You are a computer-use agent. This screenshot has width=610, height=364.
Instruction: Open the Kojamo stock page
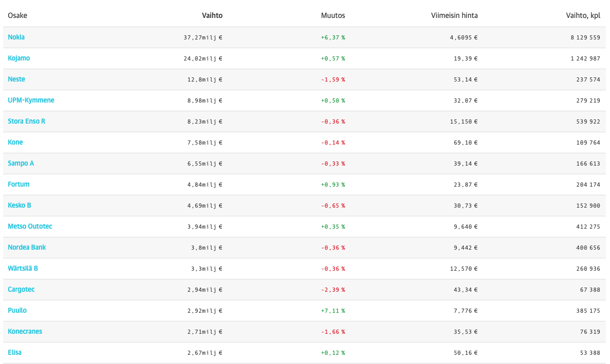pos(19,58)
